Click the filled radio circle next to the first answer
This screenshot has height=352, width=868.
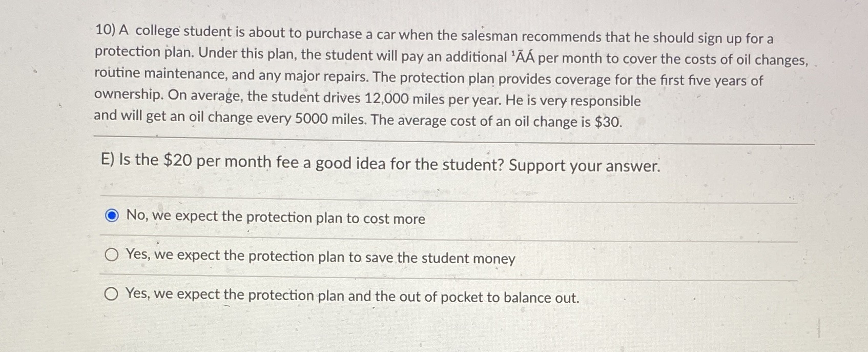(112, 214)
